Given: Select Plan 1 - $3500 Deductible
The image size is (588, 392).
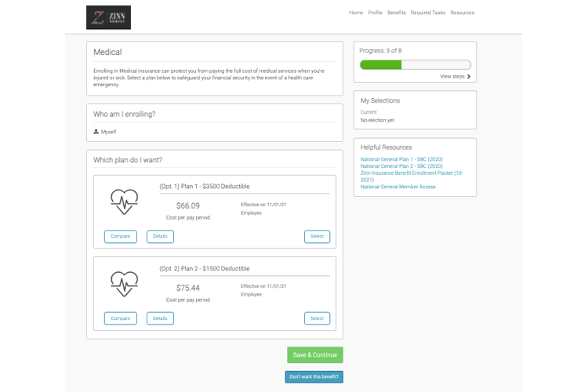Looking at the screenshot, I should tap(317, 237).
